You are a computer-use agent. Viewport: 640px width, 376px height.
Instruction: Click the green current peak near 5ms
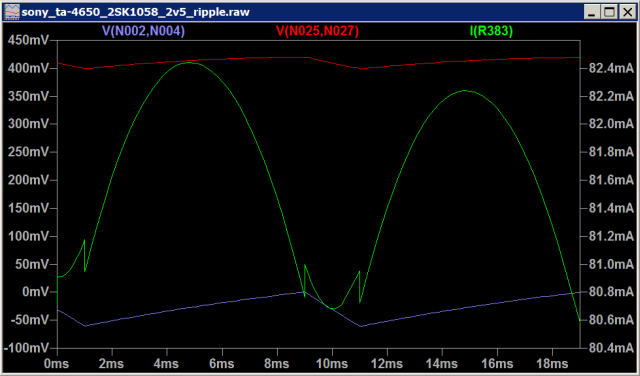coord(190,63)
